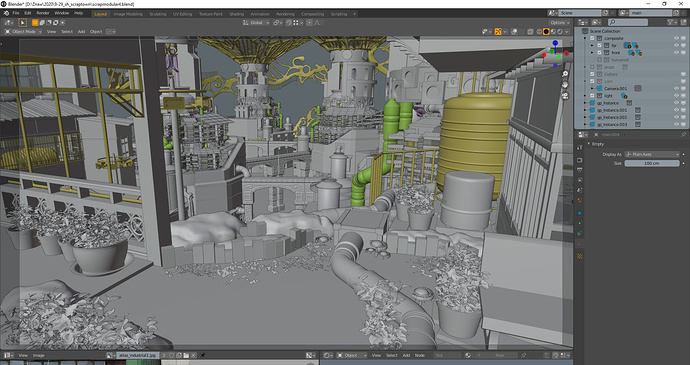Image resolution: width=690 pixels, height=365 pixels.
Task: Open the Render menu
Action: (x=43, y=13)
